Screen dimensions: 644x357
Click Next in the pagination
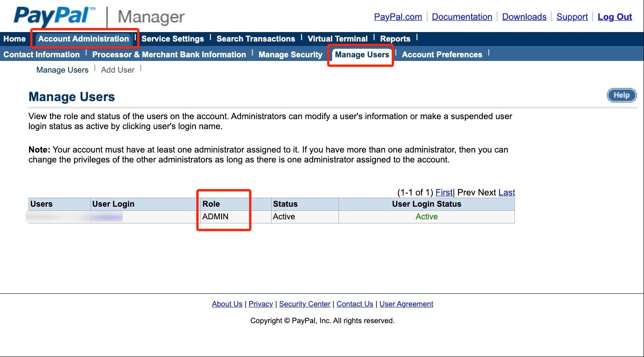click(487, 192)
